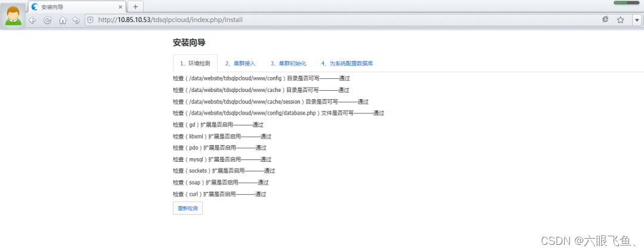Select the 安装向导 browser tab
644x252 pixels.
coord(77,7)
